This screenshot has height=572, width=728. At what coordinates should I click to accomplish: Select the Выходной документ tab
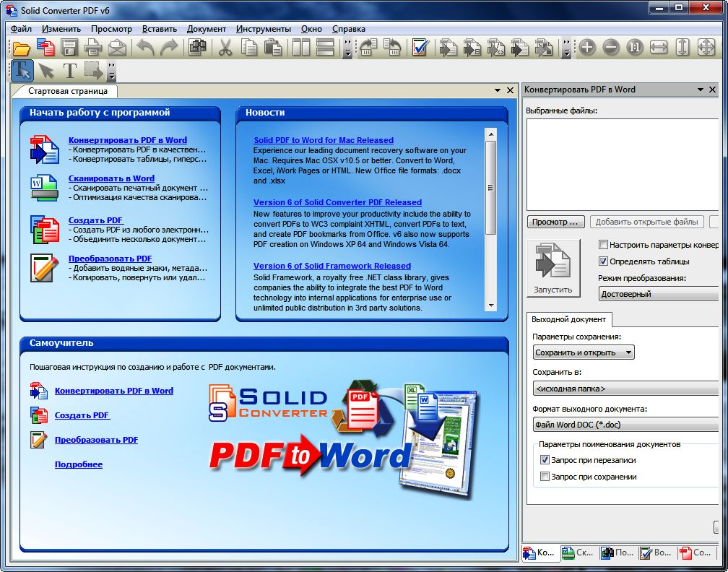[x=570, y=319]
